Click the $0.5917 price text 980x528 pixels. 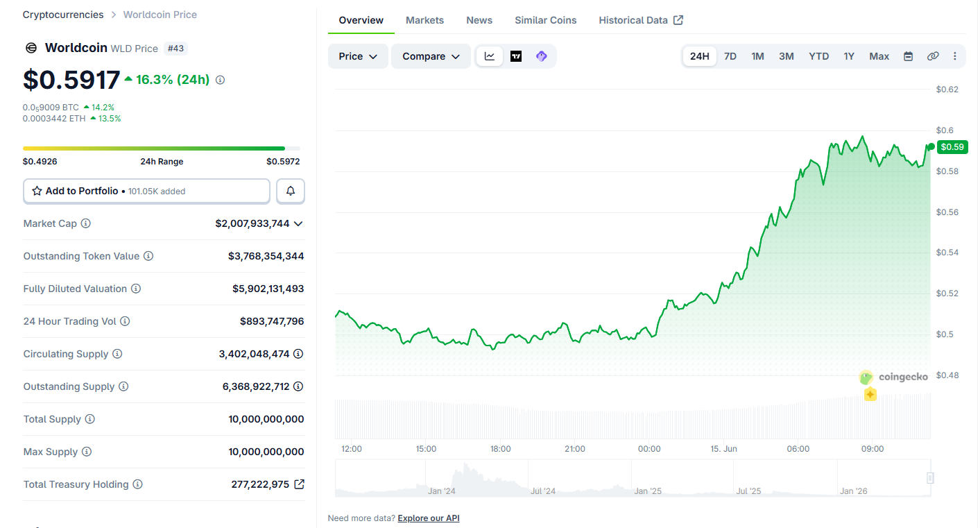pos(71,80)
